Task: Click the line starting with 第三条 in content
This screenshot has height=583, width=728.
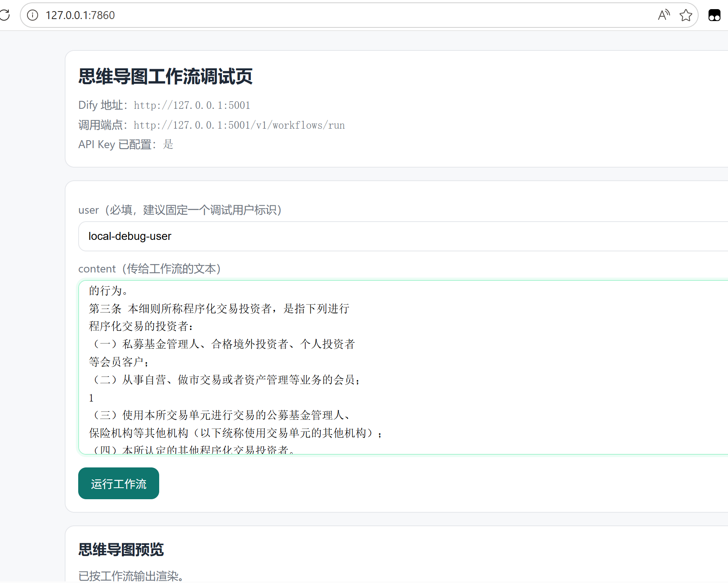Action: click(219, 309)
